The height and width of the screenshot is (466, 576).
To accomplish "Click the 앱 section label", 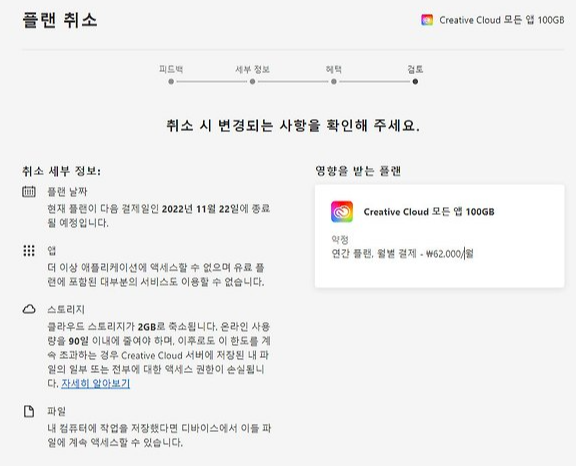I will point(52,250).
